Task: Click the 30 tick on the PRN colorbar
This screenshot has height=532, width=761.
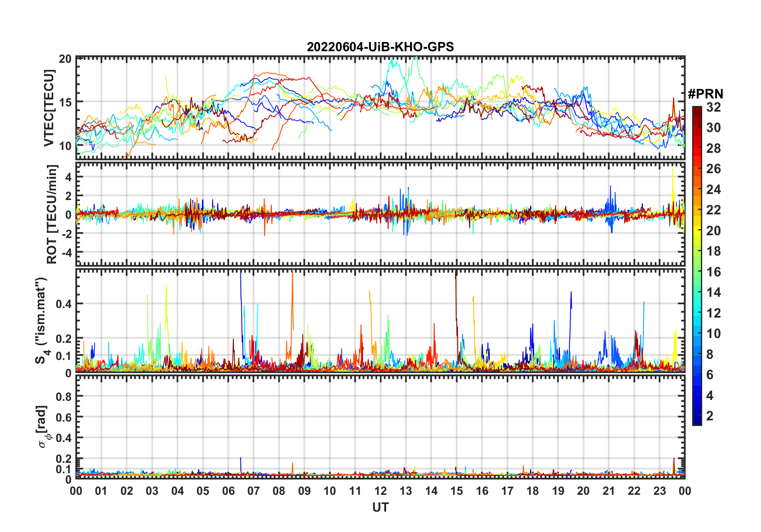Action: click(713, 128)
